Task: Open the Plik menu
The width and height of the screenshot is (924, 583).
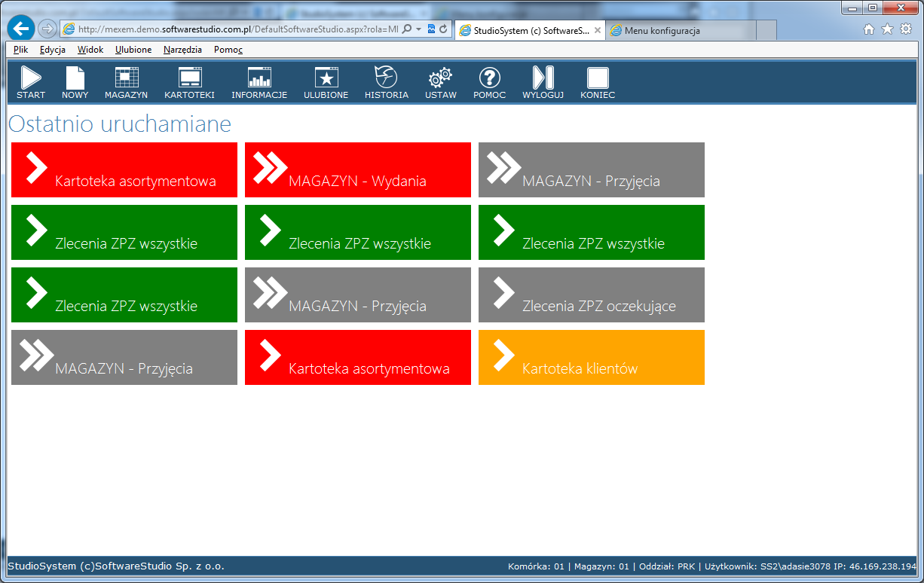Action: coord(20,50)
